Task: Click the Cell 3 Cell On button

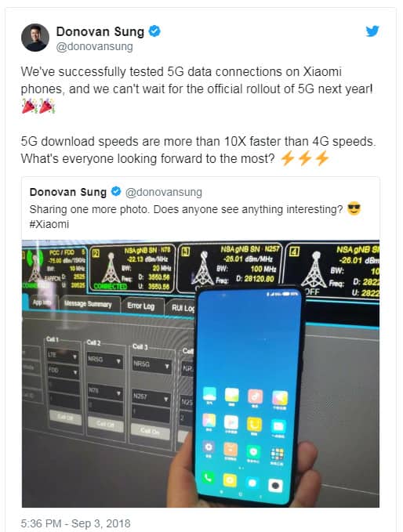Action: 151,431
